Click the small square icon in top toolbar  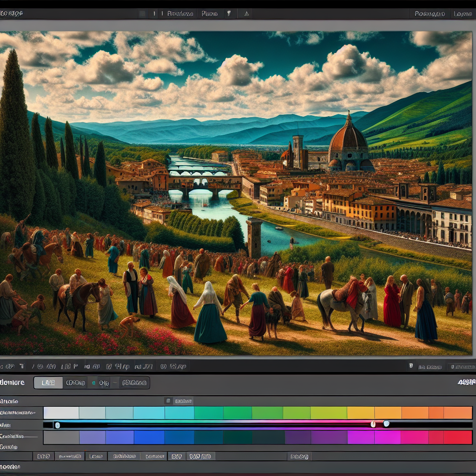pos(142,14)
